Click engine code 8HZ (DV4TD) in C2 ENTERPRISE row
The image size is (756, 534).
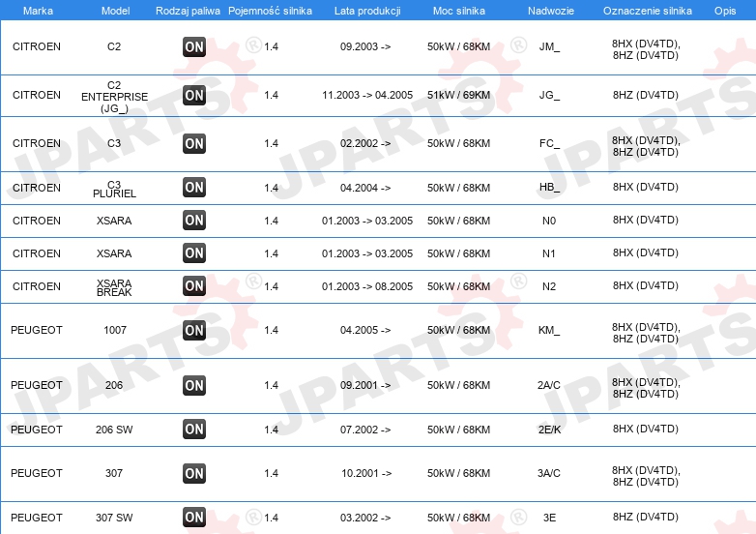tap(646, 95)
